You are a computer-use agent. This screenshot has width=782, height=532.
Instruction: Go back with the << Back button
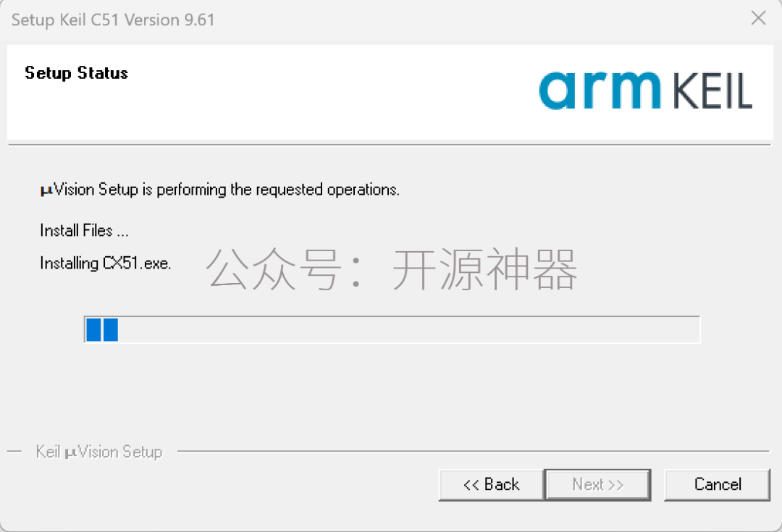[x=491, y=485]
